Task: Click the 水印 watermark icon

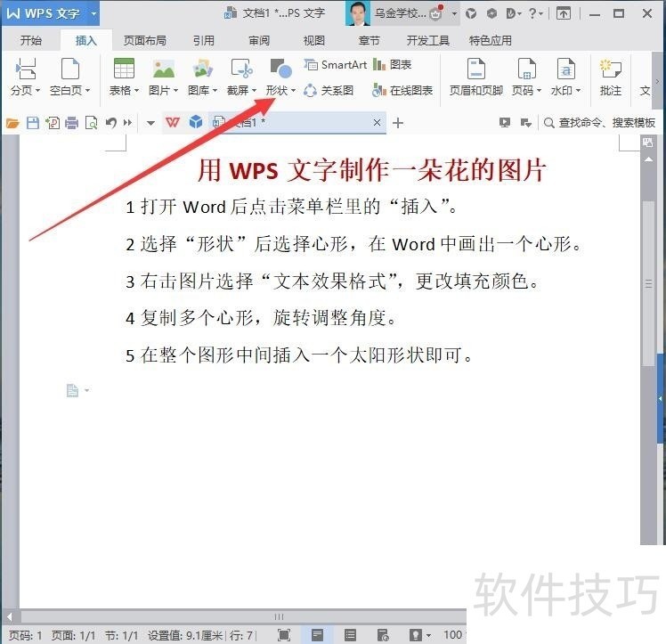Action: [x=565, y=69]
